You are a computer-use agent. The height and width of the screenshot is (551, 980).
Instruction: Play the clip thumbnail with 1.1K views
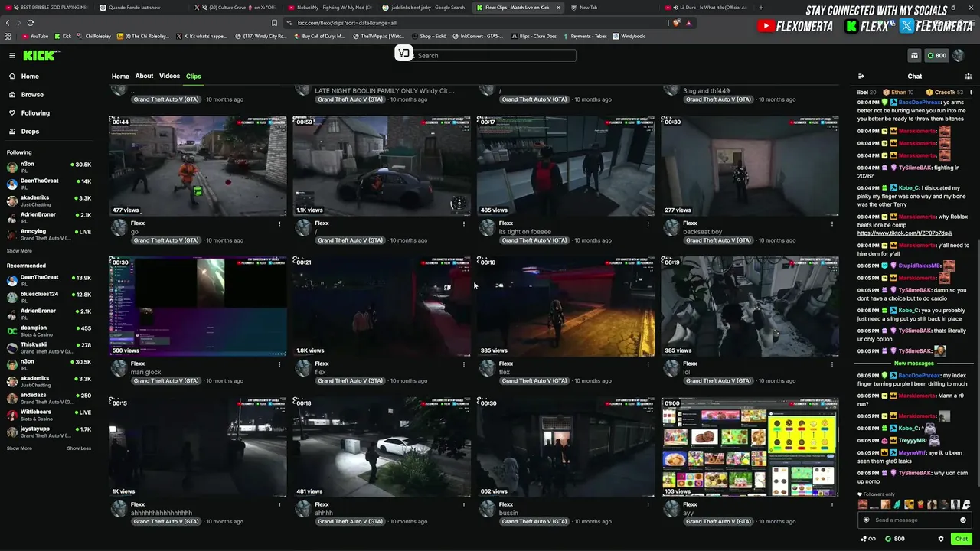click(382, 166)
